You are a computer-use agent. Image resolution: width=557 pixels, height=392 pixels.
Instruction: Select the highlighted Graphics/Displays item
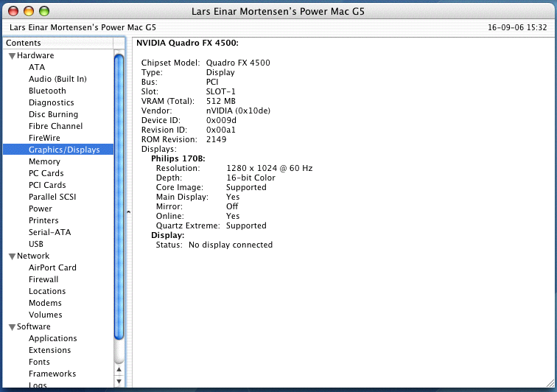[58, 150]
